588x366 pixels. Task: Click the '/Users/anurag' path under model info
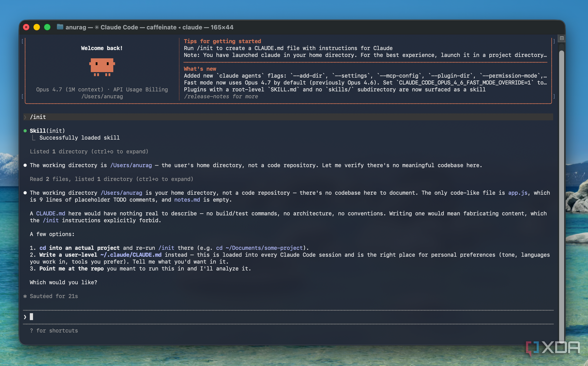(102, 96)
